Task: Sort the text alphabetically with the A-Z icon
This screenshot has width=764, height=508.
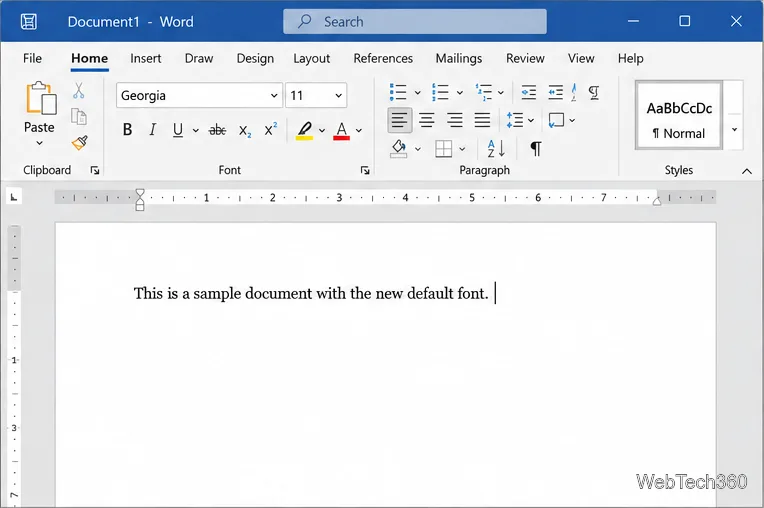Action: pos(496,149)
